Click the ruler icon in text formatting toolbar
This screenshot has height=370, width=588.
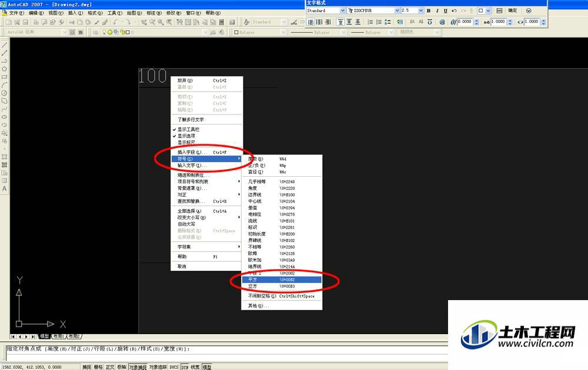[499, 11]
